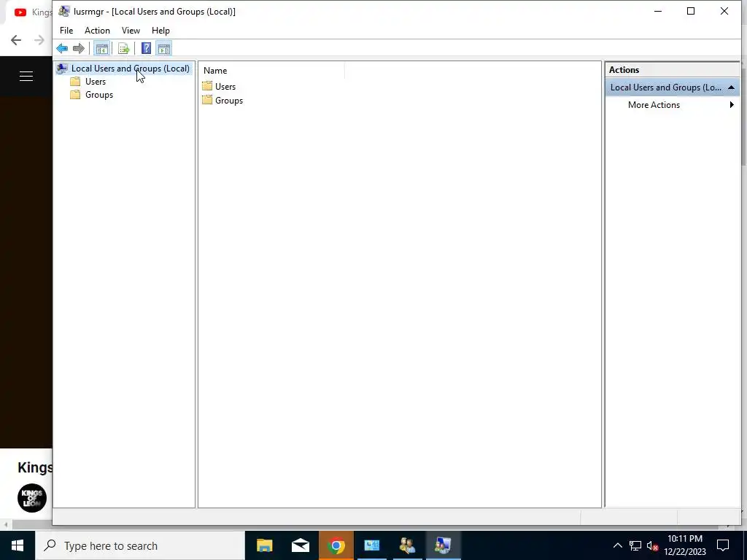Image resolution: width=747 pixels, height=560 pixels.
Task: Close the lusrmgr window
Action: [x=724, y=12]
